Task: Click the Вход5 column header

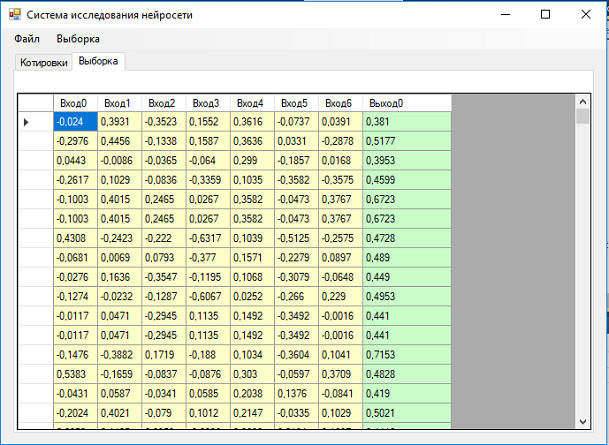Action: [296, 103]
